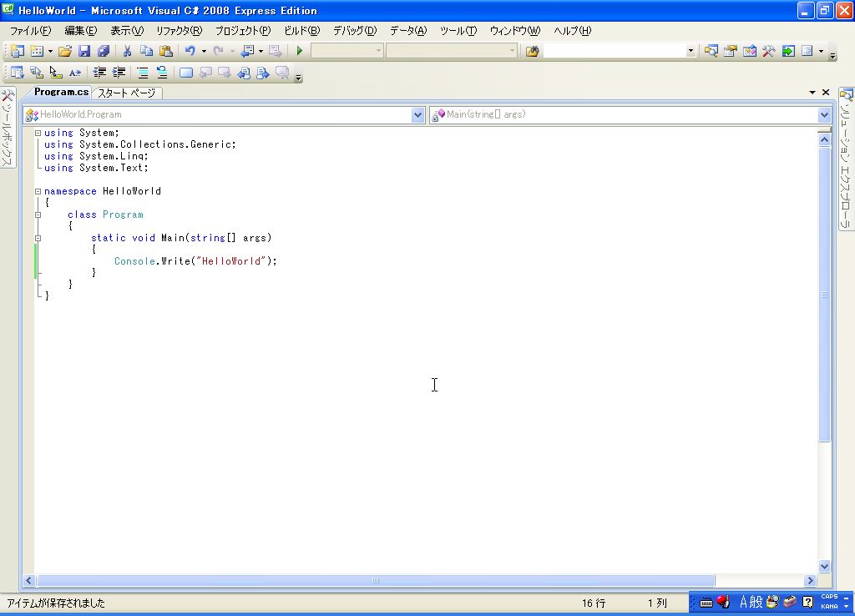Open the ソリューション エクスプローラ side panel tab

[x=847, y=159]
